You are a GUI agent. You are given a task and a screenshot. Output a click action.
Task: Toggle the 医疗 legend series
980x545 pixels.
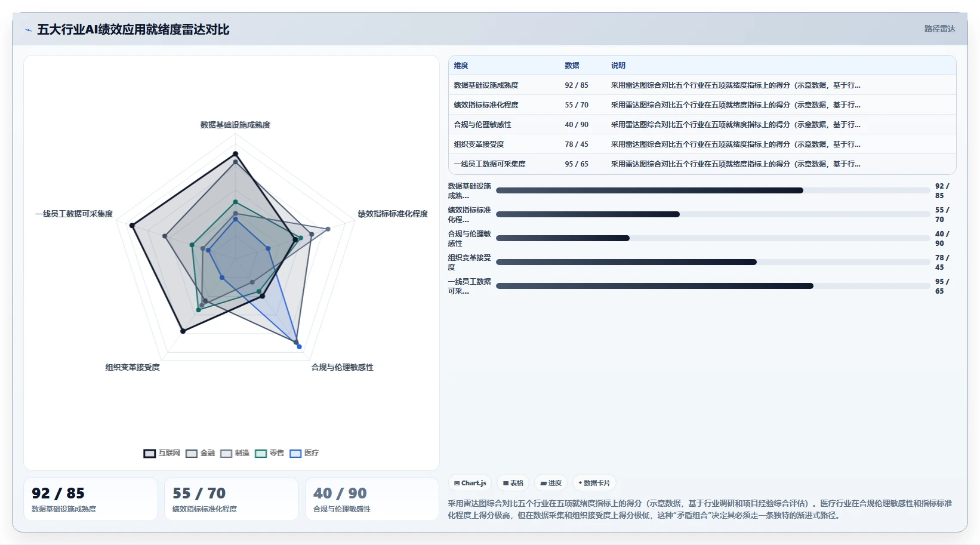(x=304, y=453)
